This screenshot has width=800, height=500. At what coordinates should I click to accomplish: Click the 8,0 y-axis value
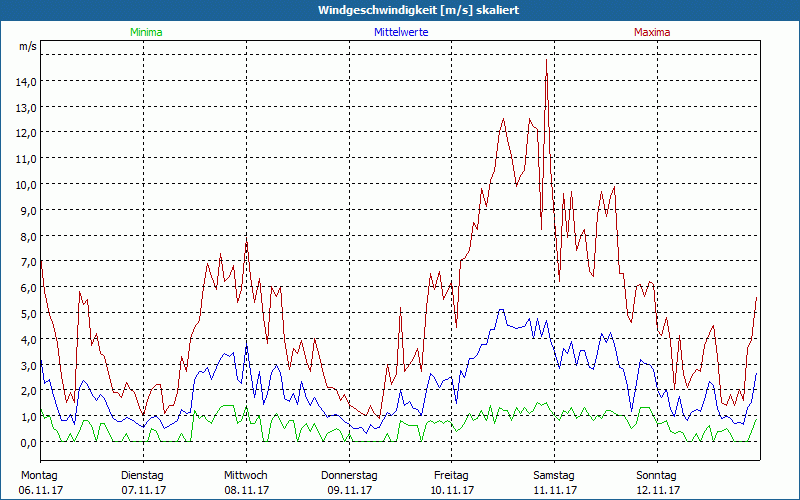point(29,236)
